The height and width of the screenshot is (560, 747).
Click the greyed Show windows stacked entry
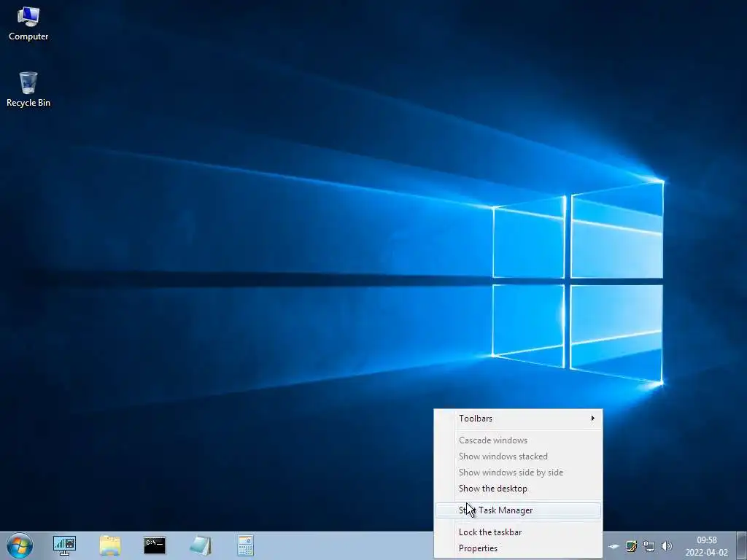pos(519,456)
